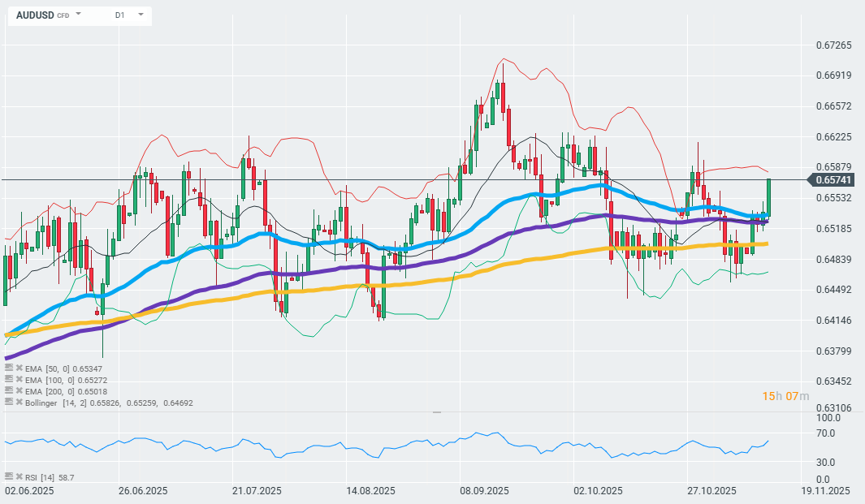
Task: Click the AUDUSD symbol name
Action: tap(35, 15)
